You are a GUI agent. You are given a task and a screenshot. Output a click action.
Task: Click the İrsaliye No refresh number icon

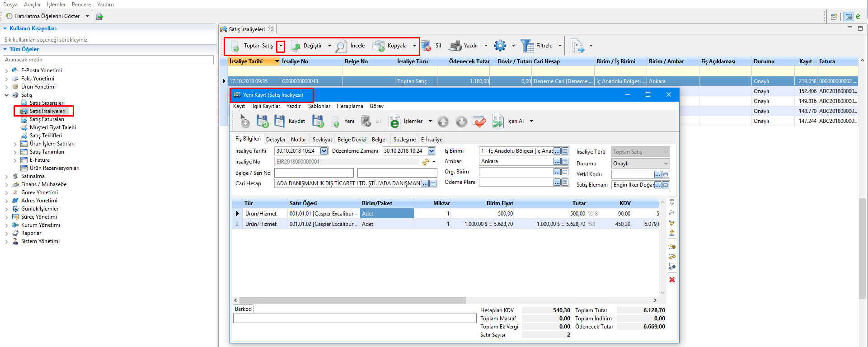click(426, 162)
